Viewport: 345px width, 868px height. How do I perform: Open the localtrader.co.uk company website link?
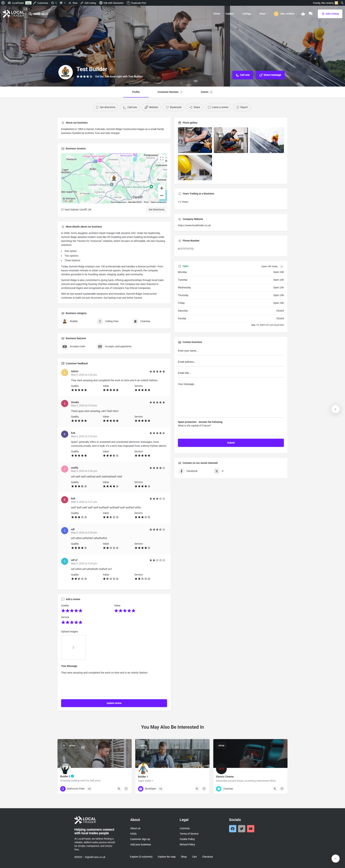pyautogui.click(x=194, y=225)
